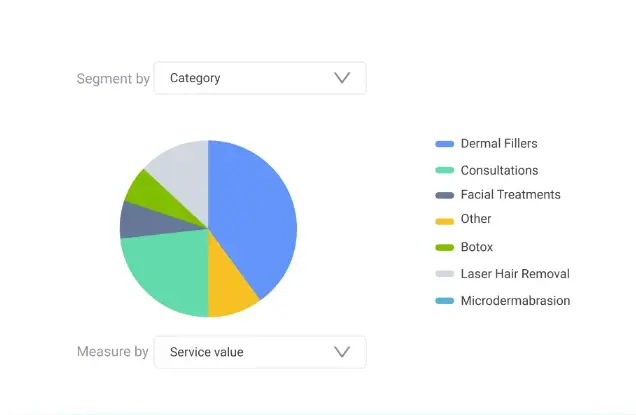This screenshot has width=636, height=415.
Task: Click the yellow Other legend swatch
Action: [x=444, y=220]
